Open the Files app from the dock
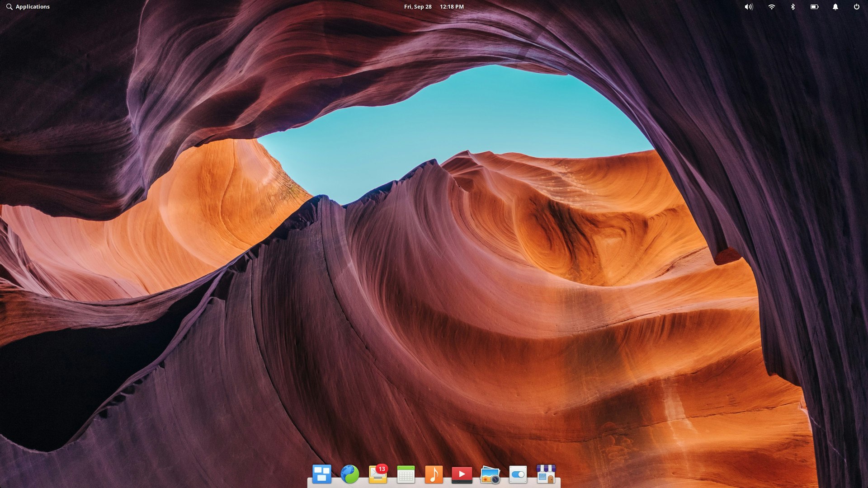868x488 pixels. pyautogui.click(x=322, y=474)
